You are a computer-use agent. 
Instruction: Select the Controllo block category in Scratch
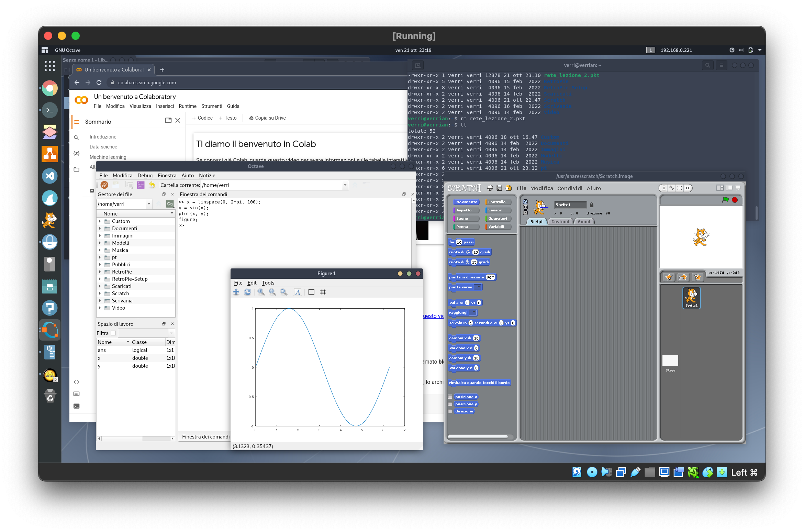point(498,202)
